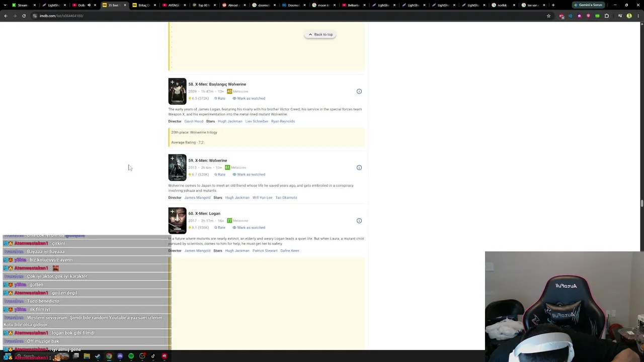Image resolution: width=644 pixels, height=362 pixels.
Task: Open Tao Okamoto's actor page
Action: (x=286, y=198)
